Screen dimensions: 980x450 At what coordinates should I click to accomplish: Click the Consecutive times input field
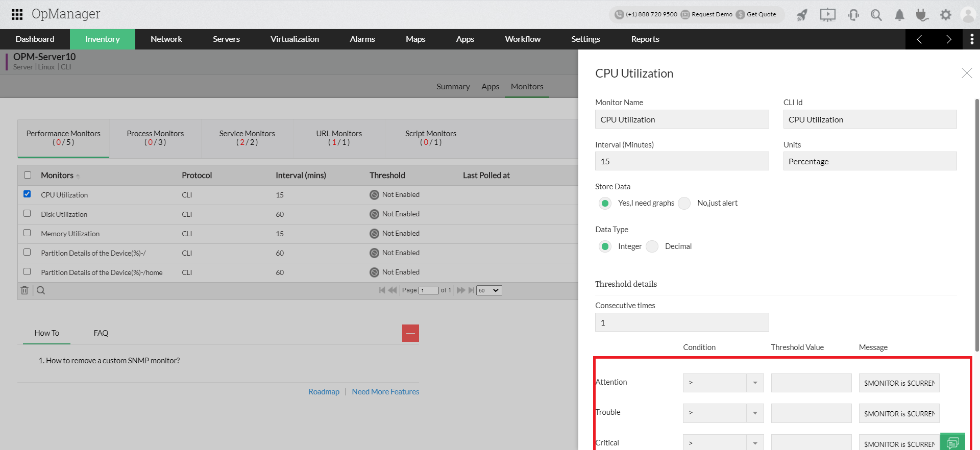click(x=682, y=322)
